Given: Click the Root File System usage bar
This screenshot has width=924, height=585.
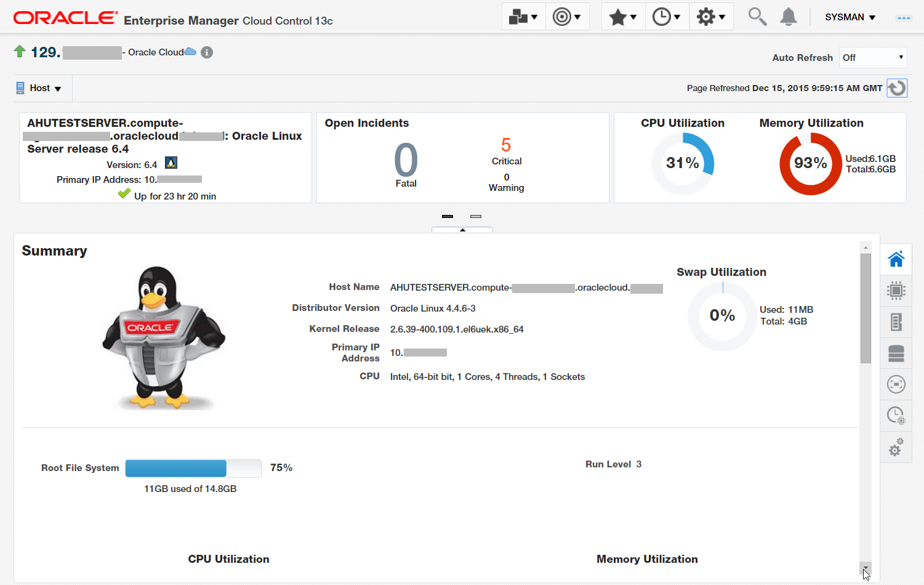Looking at the screenshot, I should (193, 468).
